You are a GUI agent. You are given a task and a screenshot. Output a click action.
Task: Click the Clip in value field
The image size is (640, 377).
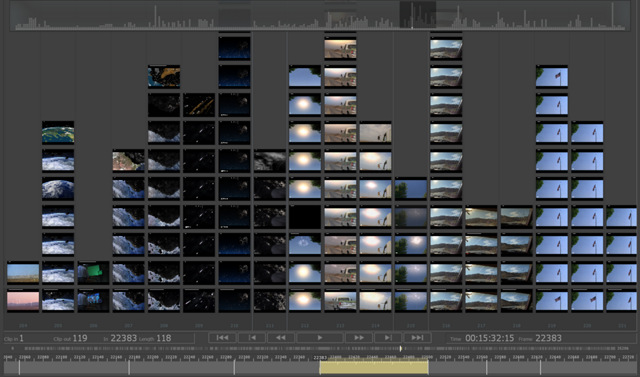[x=21, y=338]
